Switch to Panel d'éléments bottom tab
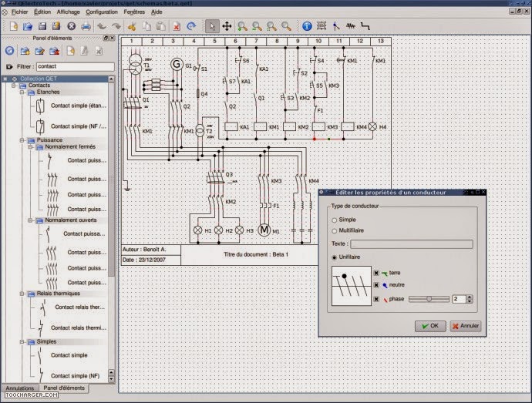 (x=64, y=388)
